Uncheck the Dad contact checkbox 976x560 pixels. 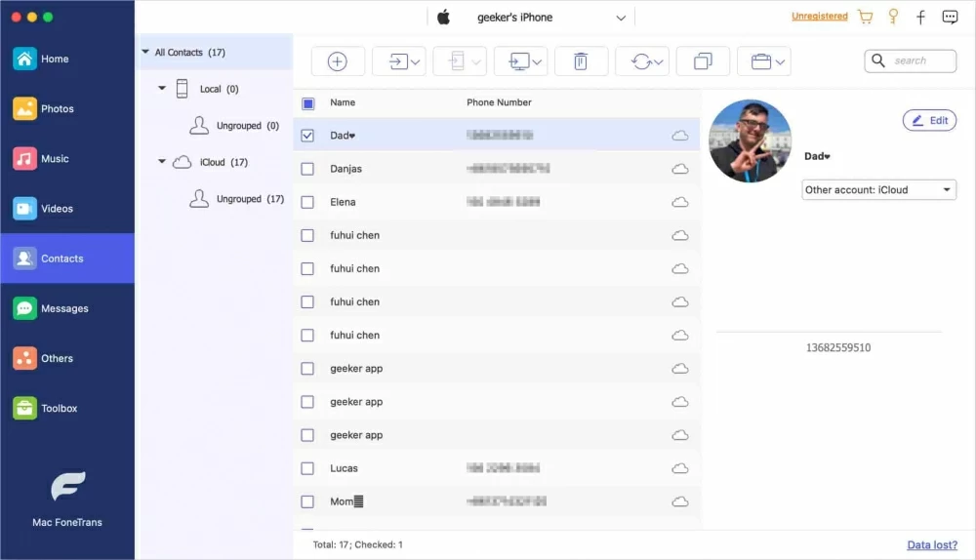point(307,136)
